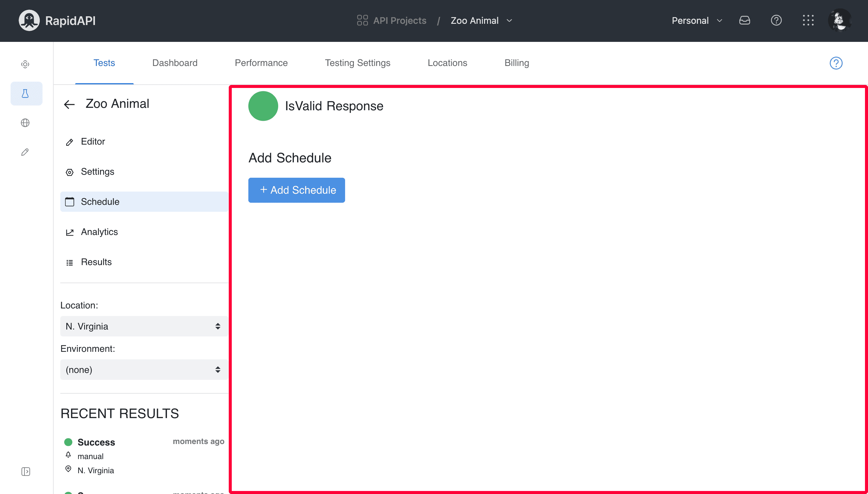Click the Schedule sidebar icon

click(69, 202)
